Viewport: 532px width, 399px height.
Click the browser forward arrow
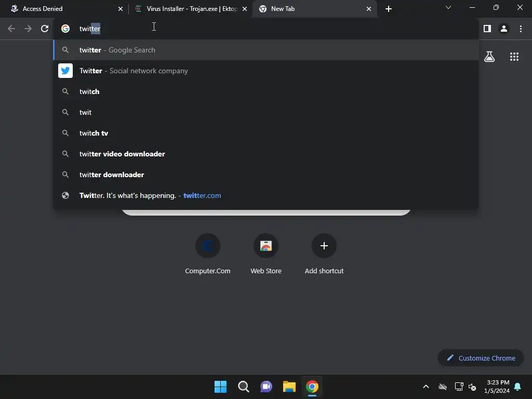point(28,29)
